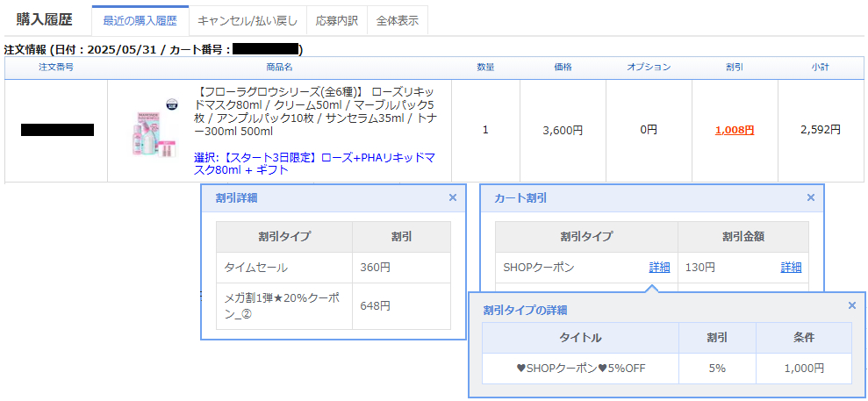Click the 360円 discount value
The image size is (868, 401).
pos(376,268)
